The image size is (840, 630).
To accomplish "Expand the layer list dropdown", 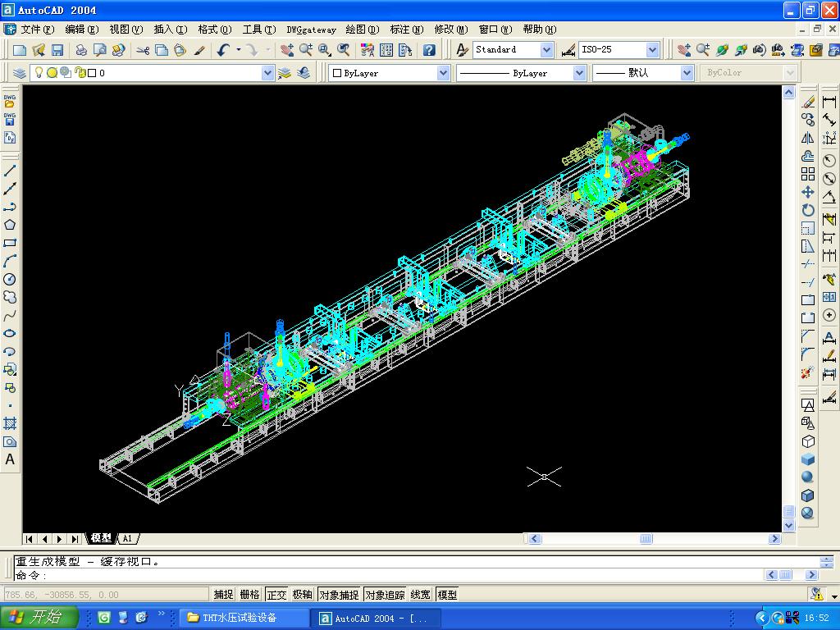I will tap(267, 73).
